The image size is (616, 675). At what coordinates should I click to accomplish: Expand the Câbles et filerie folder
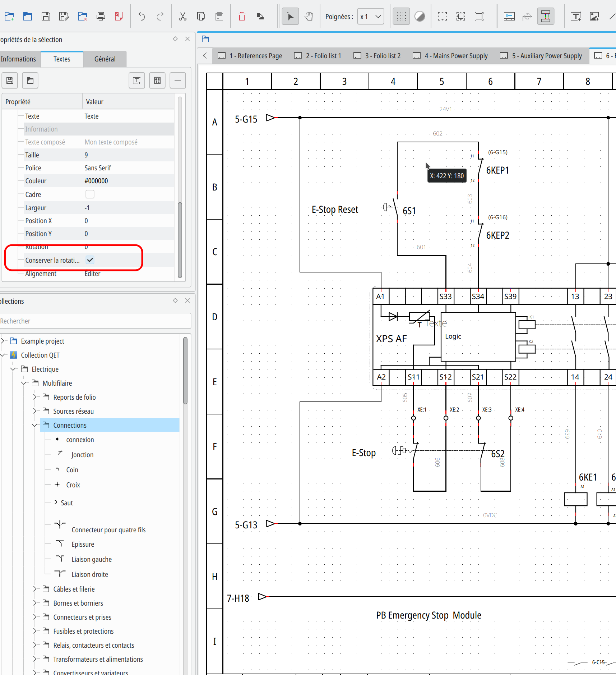click(x=35, y=589)
